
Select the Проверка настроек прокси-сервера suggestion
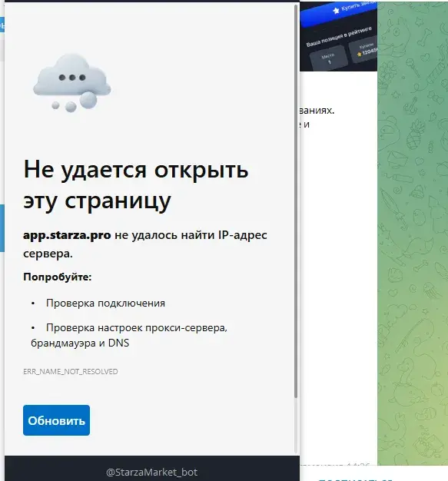pos(129,335)
